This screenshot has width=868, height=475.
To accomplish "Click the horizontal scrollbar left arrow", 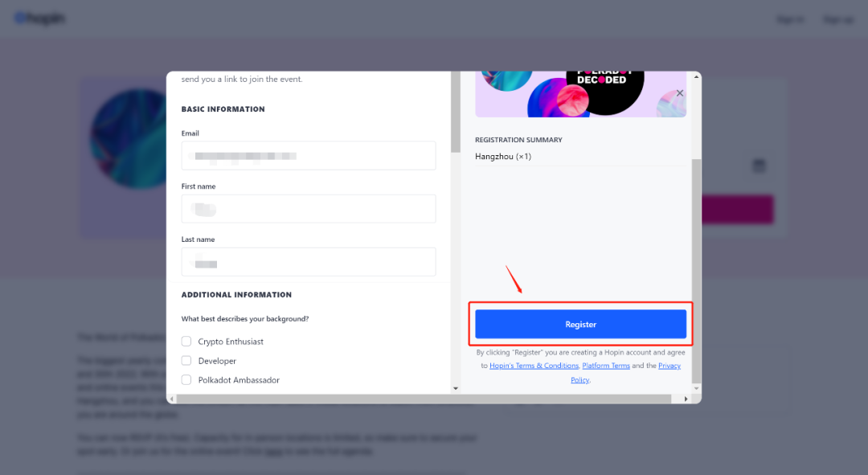I will tap(172, 399).
